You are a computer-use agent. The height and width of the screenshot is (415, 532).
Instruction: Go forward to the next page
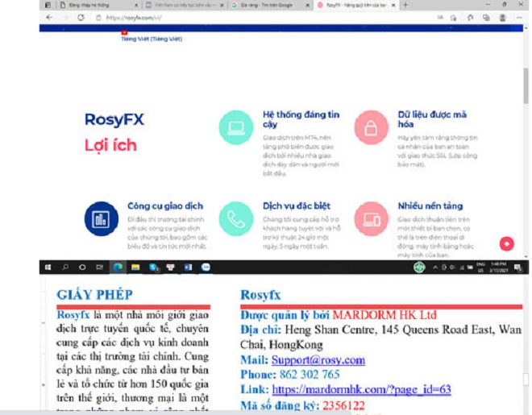(65, 17)
